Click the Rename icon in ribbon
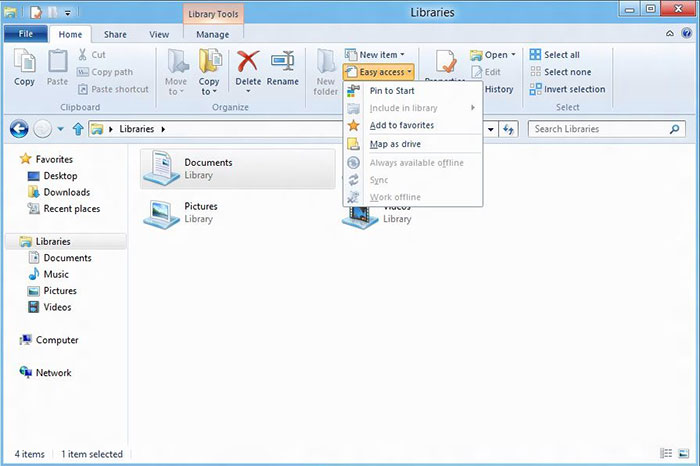This screenshot has width=700, height=466. point(282,68)
